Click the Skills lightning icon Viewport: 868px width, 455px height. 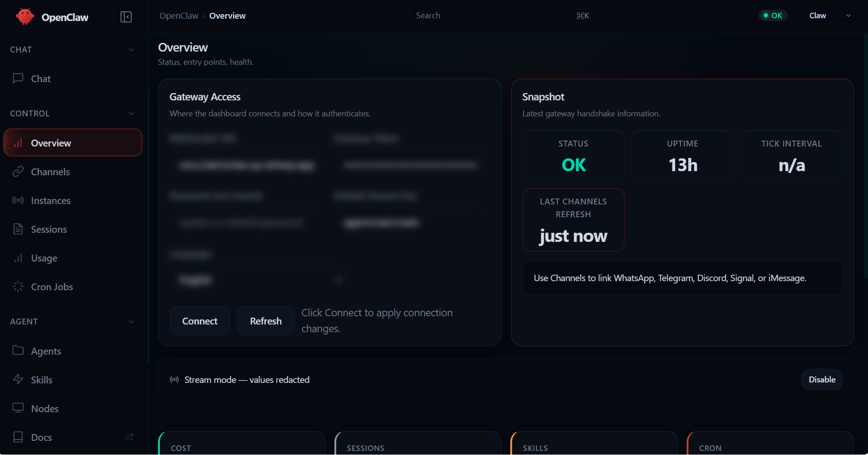pos(18,379)
